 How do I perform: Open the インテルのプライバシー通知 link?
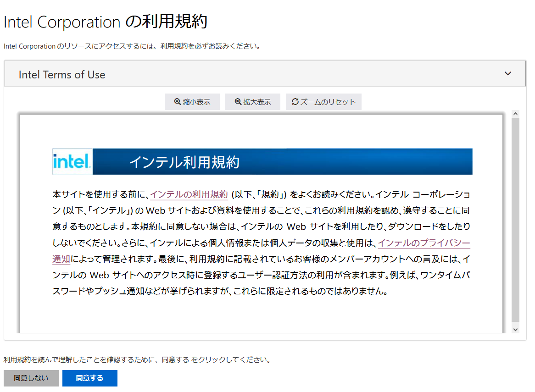[424, 243]
